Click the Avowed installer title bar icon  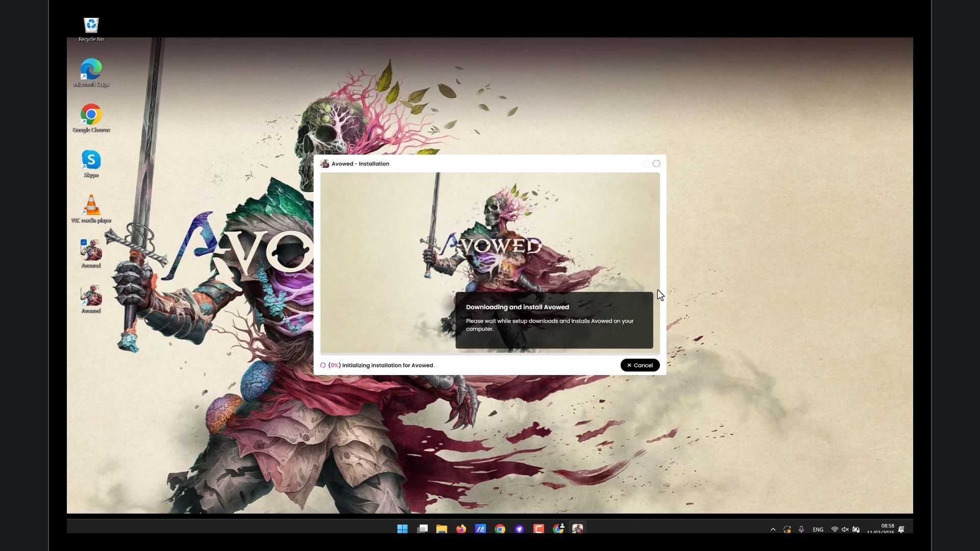coord(325,164)
